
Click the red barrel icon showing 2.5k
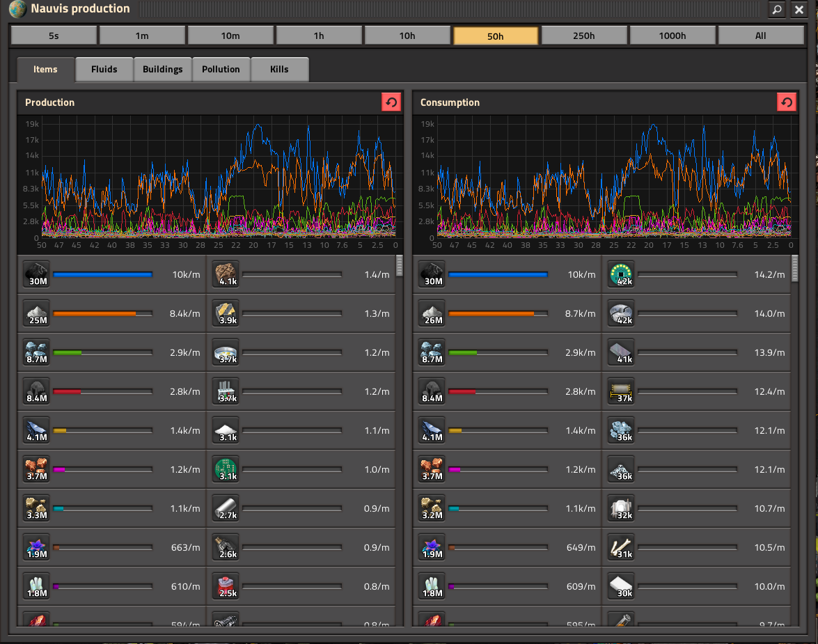225,586
